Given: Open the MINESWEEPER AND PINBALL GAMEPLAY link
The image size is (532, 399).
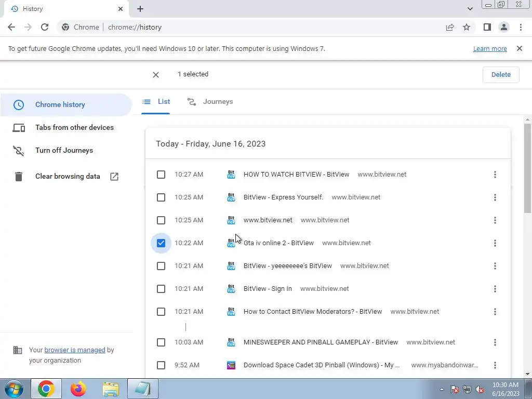Looking at the screenshot, I should coord(321,342).
